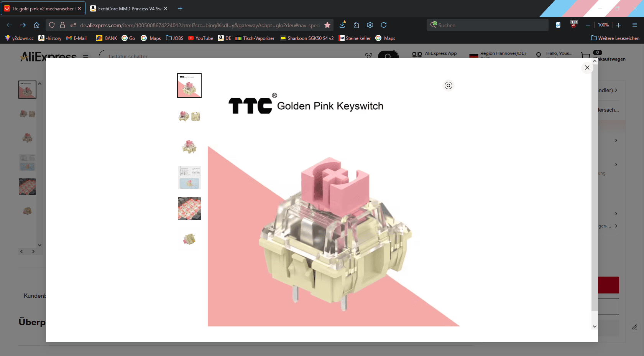Open the BANK bookmark
The image size is (644, 356).
point(107,38)
